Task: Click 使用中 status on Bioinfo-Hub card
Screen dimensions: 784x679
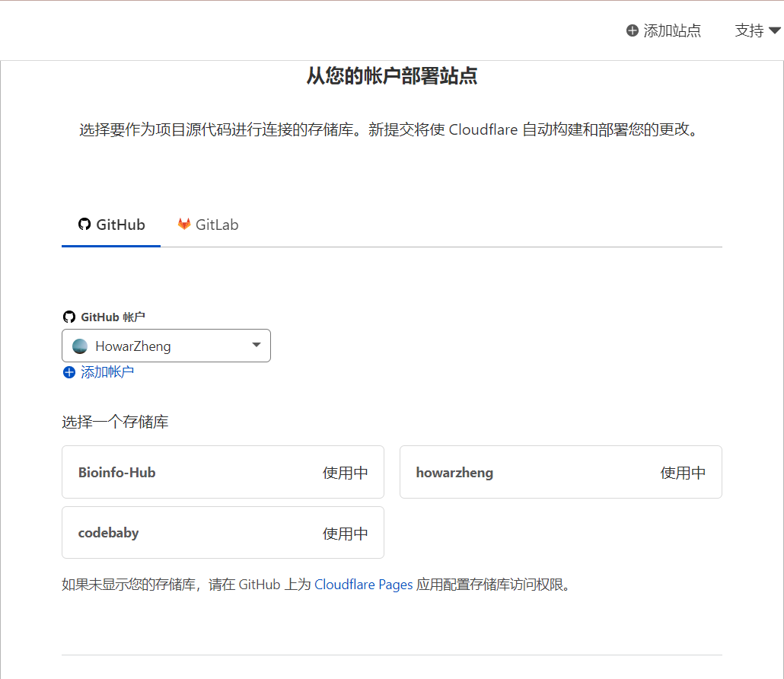Action: pos(345,473)
